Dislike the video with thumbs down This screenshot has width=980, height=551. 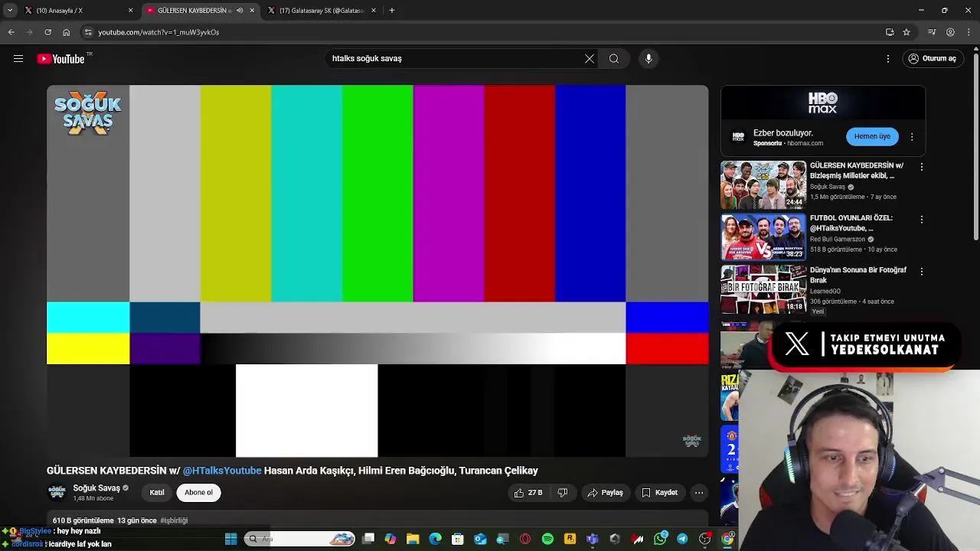[563, 493]
